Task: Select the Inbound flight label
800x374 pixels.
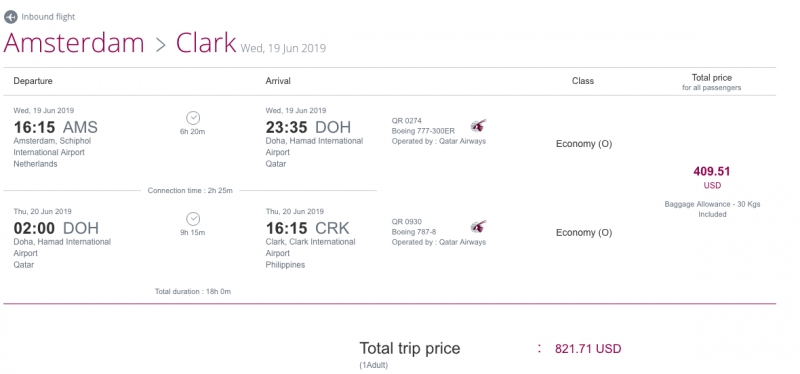Action: 48,17
